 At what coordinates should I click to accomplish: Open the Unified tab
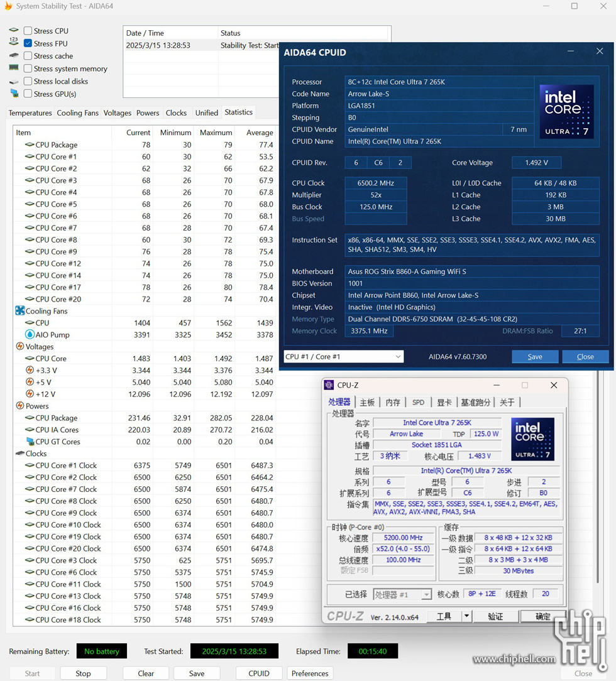206,113
